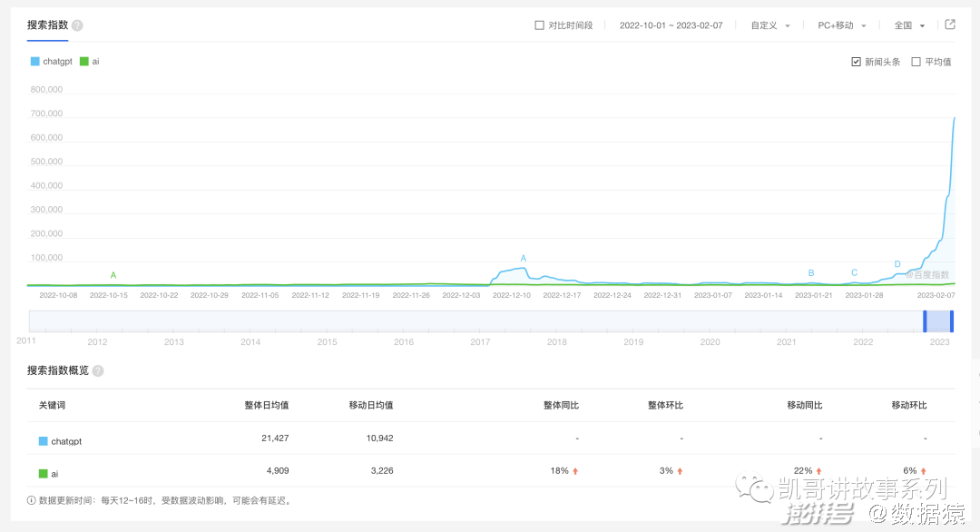Click right handle of timeline range slider
980x532 pixels.
tap(952, 320)
